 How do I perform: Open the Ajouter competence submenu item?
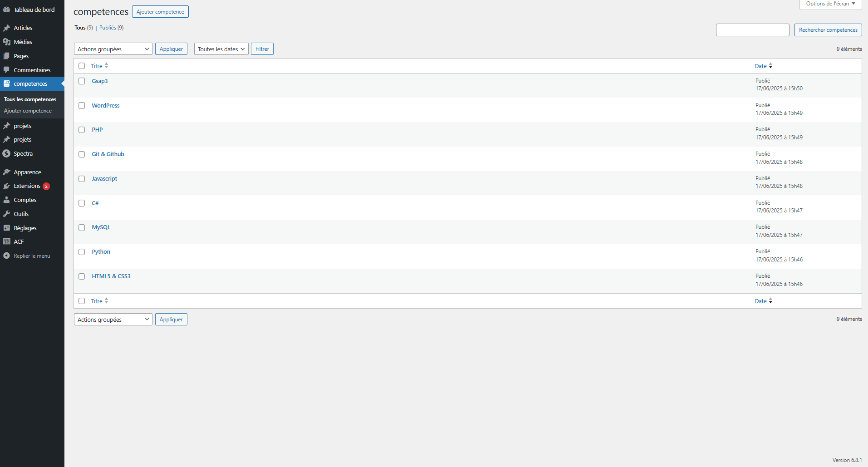coord(28,111)
